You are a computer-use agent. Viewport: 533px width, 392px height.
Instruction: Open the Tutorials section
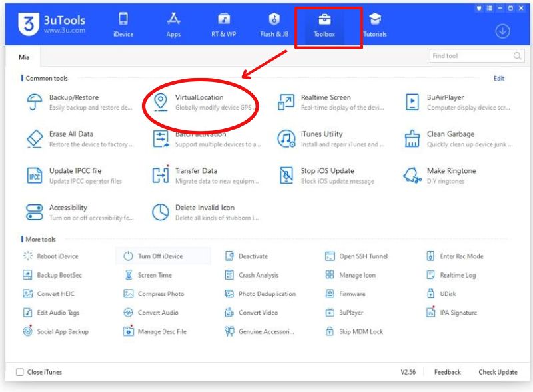(374, 24)
